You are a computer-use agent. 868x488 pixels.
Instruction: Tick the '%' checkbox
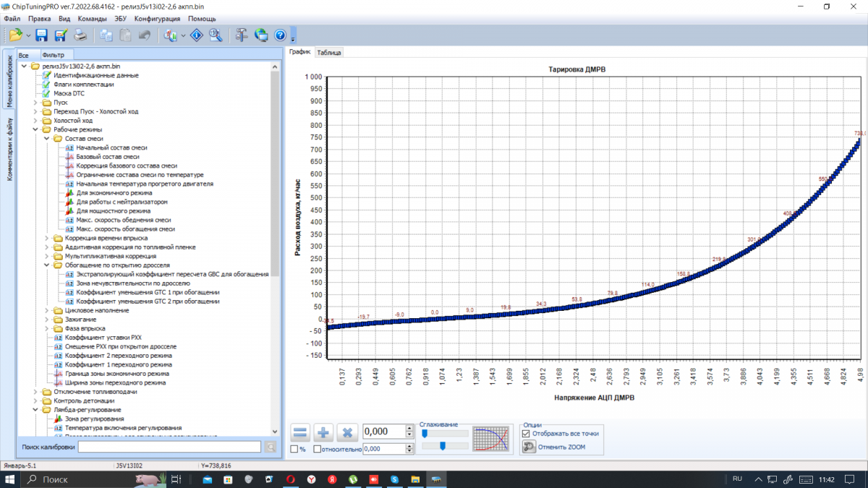pos(294,449)
